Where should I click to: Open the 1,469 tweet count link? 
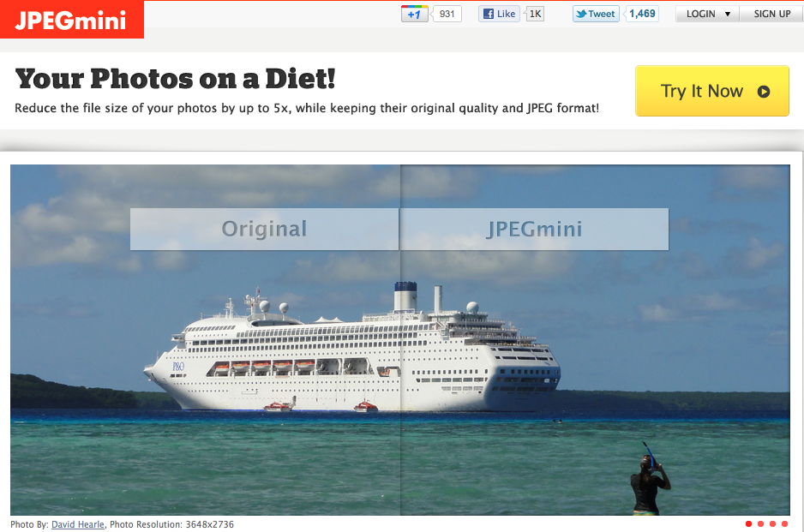tap(642, 14)
